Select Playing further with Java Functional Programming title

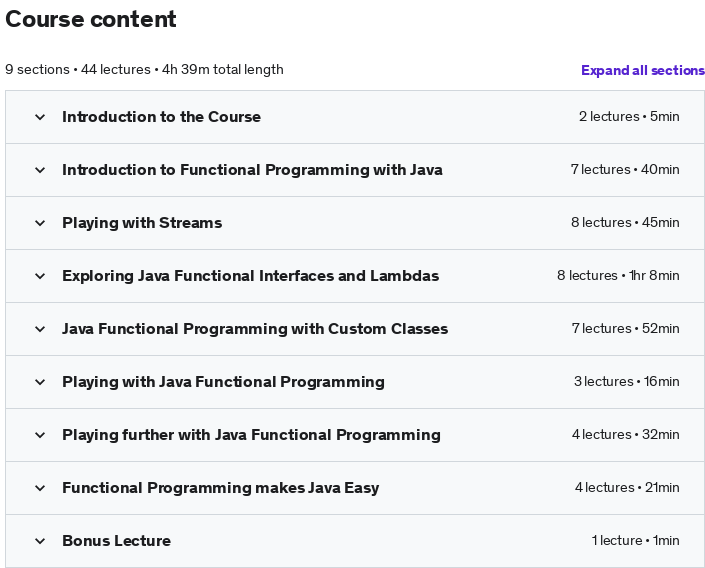[x=251, y=435]
